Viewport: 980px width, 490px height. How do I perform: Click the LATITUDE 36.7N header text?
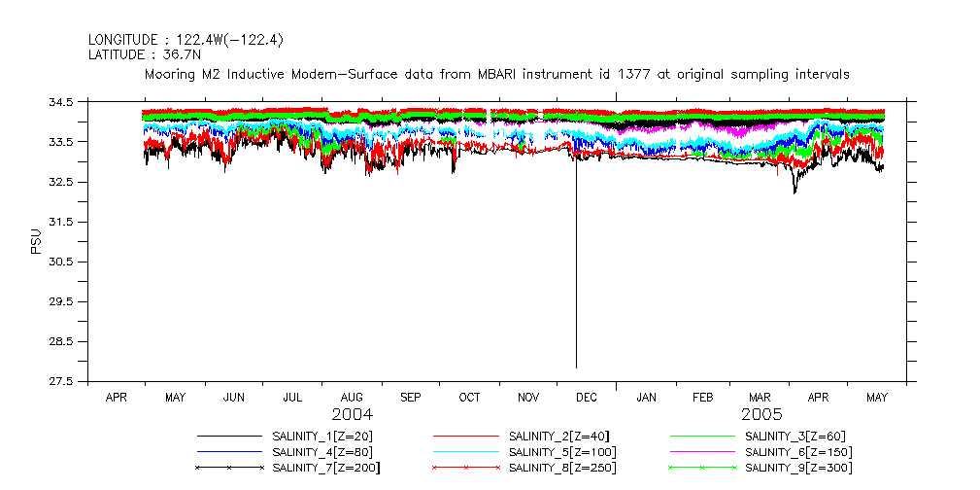pos(144,55)
